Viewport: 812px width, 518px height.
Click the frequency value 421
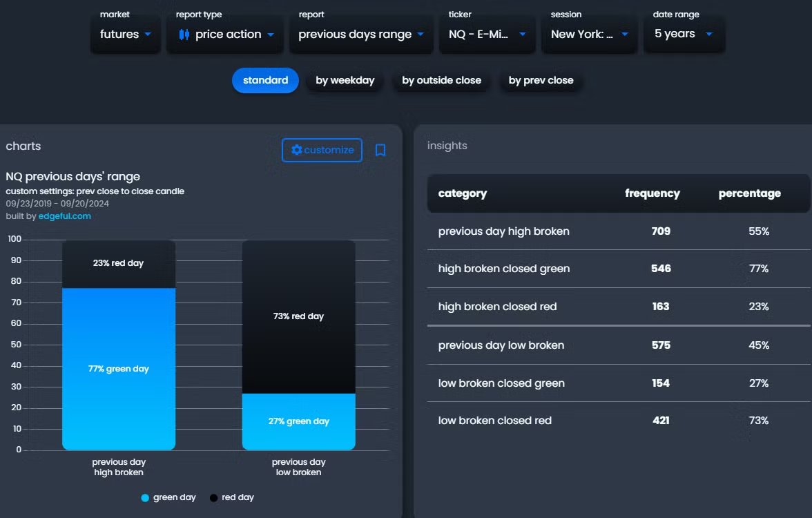point(661,421)
